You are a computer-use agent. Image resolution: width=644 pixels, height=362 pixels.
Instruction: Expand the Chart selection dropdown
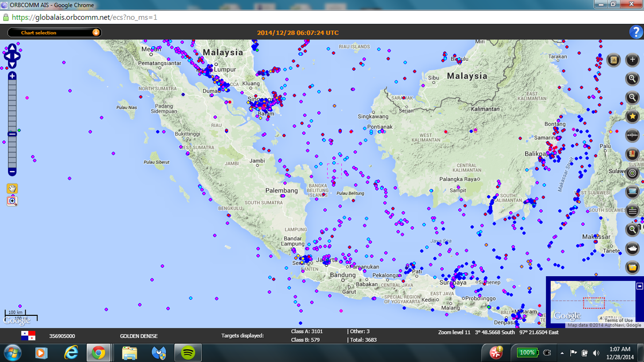tap(54, 32)
